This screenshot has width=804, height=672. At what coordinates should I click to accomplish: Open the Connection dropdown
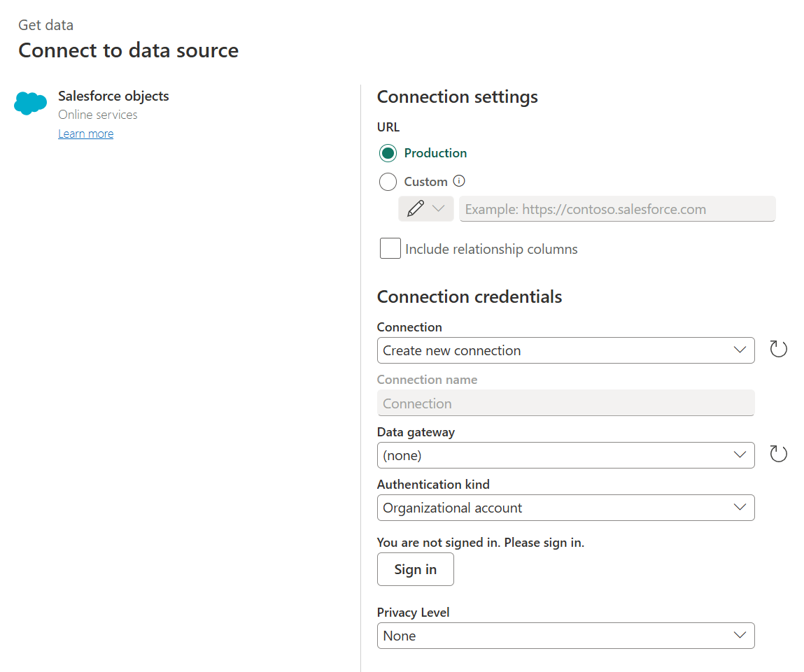[565, 350]
